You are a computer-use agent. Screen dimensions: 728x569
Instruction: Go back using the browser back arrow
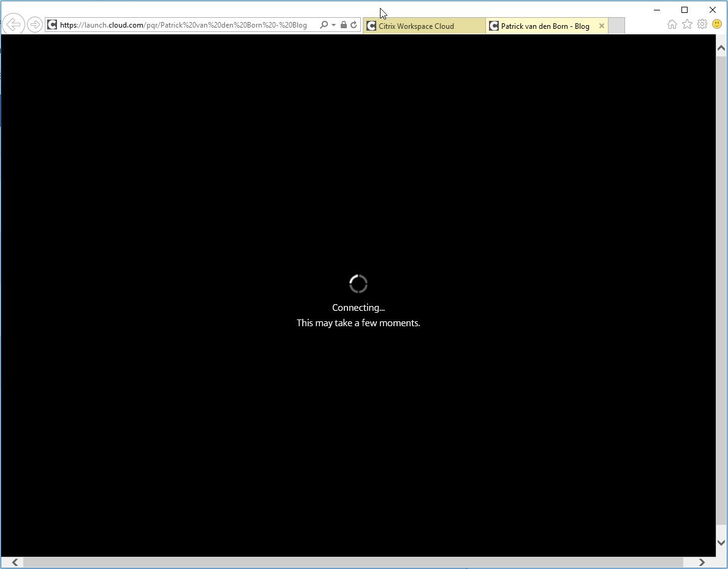[x=13, y=24]
